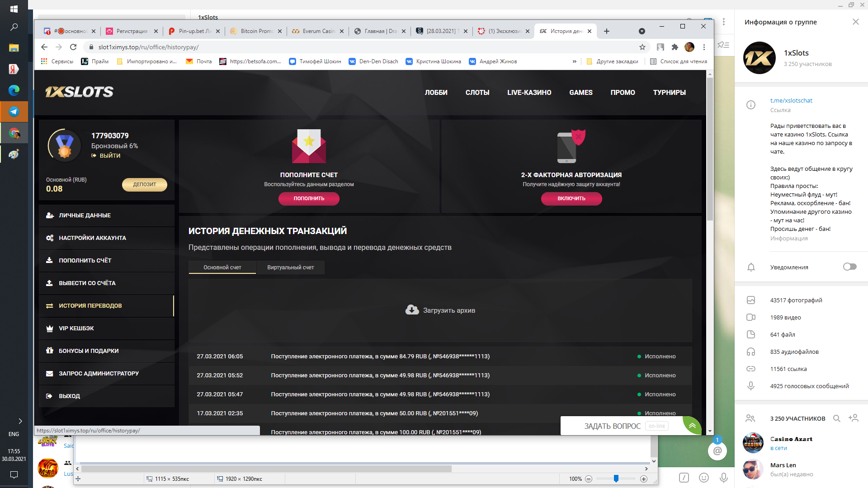868x488 pixels.
Task: Open the Chrome extensions puzzle icon
Action: tap(675, 47)
